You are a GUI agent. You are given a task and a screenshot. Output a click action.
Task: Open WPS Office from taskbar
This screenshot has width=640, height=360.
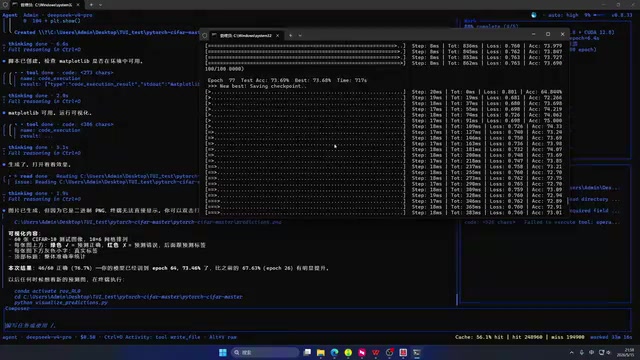point(376,352)
